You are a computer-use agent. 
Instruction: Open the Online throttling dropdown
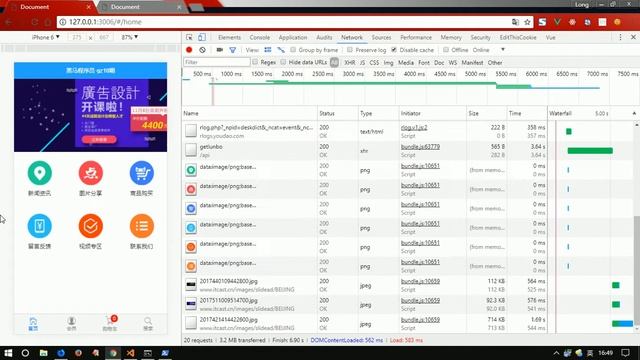[x=489, y=50]
